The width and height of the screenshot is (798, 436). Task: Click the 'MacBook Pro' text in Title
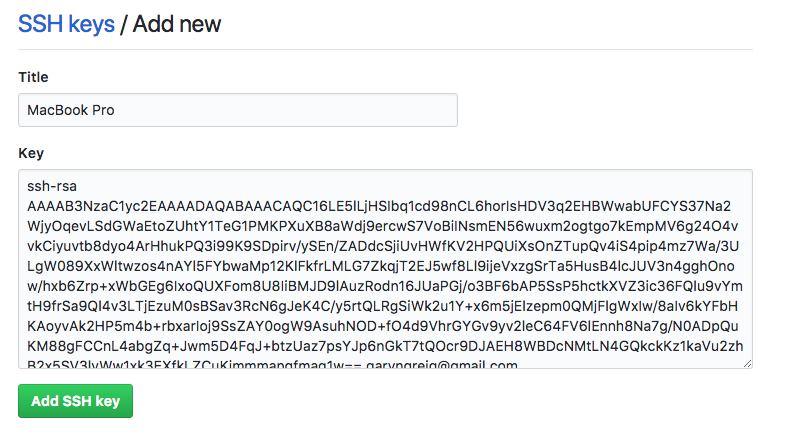71,110
